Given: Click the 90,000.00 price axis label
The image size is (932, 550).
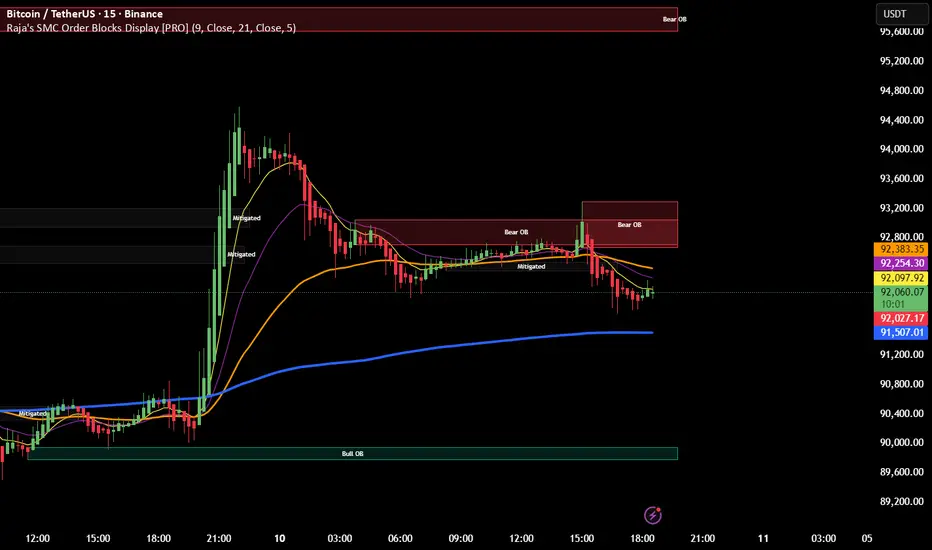Looking at the screenshot, I should (x=901, y=443).
